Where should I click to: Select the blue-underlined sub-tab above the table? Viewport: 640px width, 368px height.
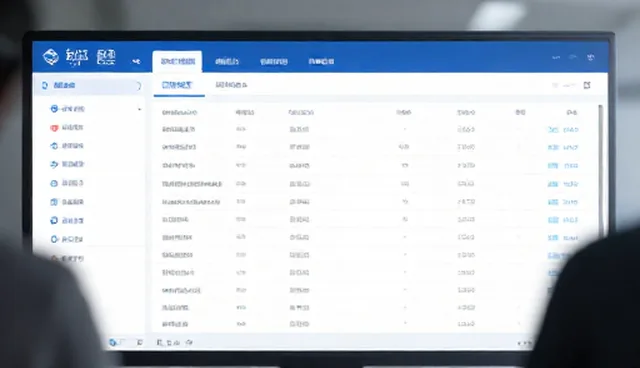(177, 85)
